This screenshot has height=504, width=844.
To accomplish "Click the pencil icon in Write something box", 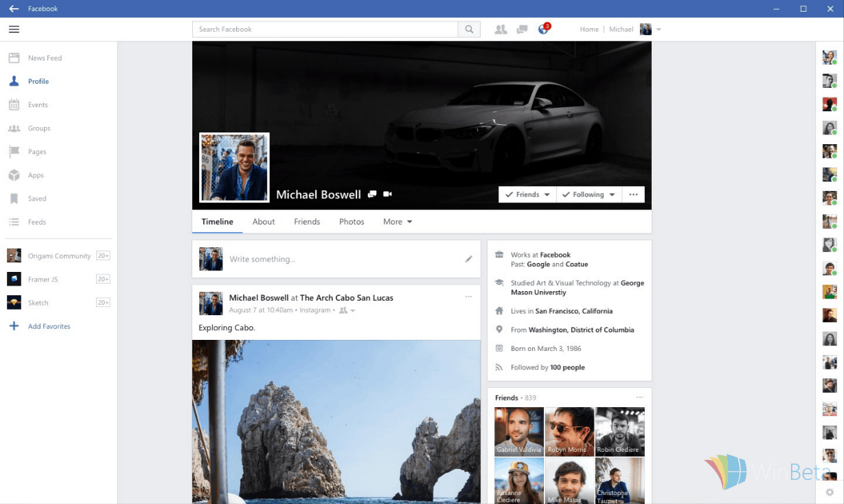I will tap(469, 259).
